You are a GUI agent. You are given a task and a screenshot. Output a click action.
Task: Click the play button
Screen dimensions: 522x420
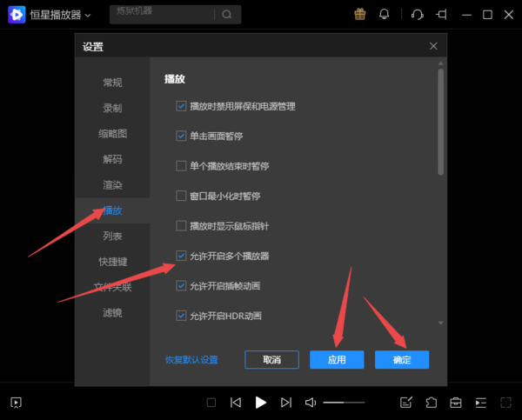click(261, 403)
